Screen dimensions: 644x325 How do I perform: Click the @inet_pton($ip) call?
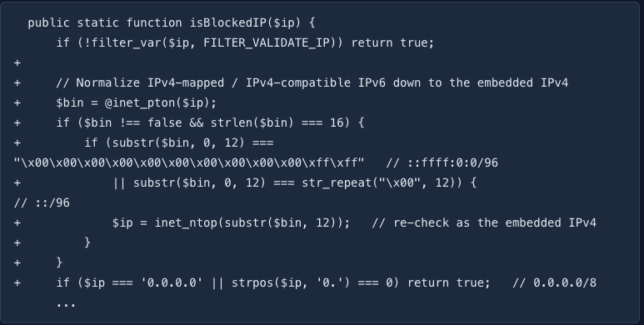point(161,102)
